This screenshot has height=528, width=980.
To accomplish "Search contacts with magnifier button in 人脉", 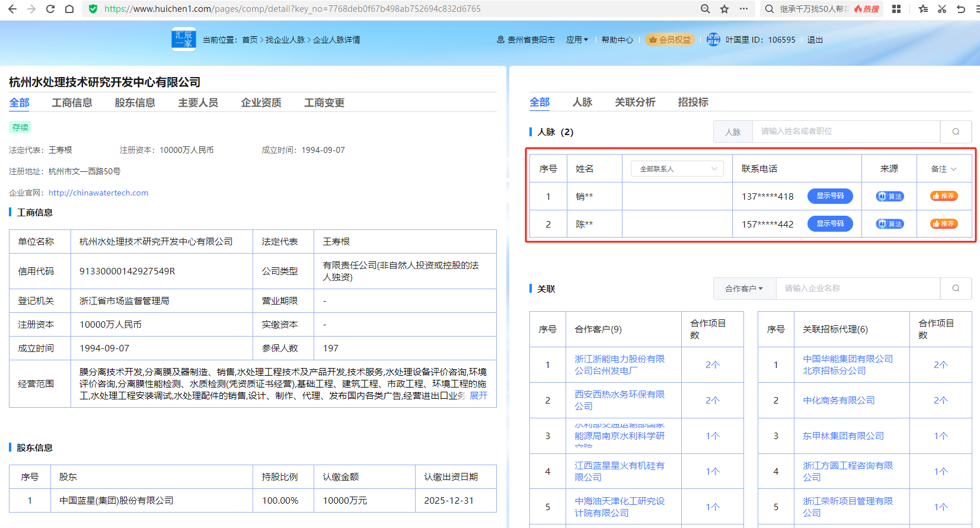I will (956, 132).
